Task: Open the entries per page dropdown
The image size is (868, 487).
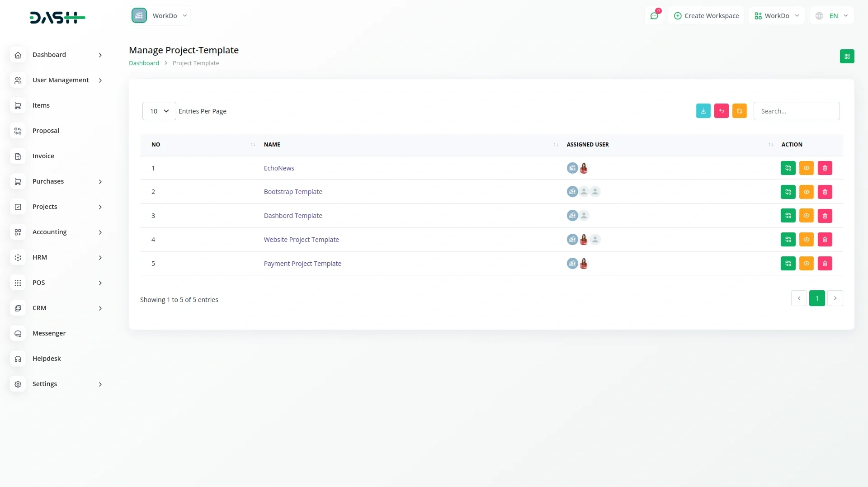Action: [x=159, y=111]
